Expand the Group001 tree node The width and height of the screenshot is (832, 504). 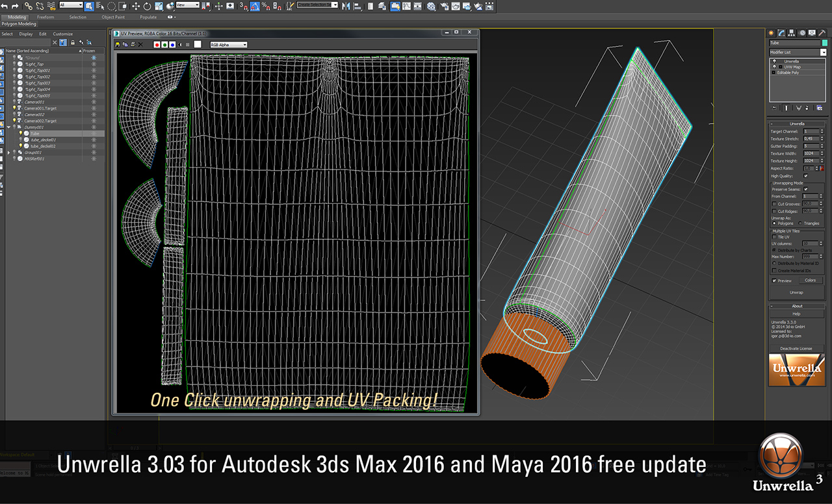click(8, 153)
